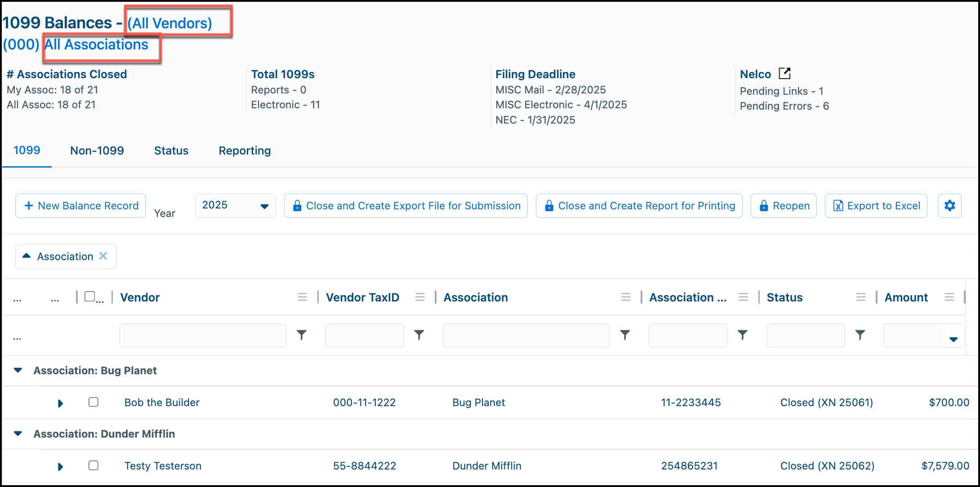Check the Testy Testerson row checkbox
The height and width of the screenshot is (487, 980).
(94, 465)
